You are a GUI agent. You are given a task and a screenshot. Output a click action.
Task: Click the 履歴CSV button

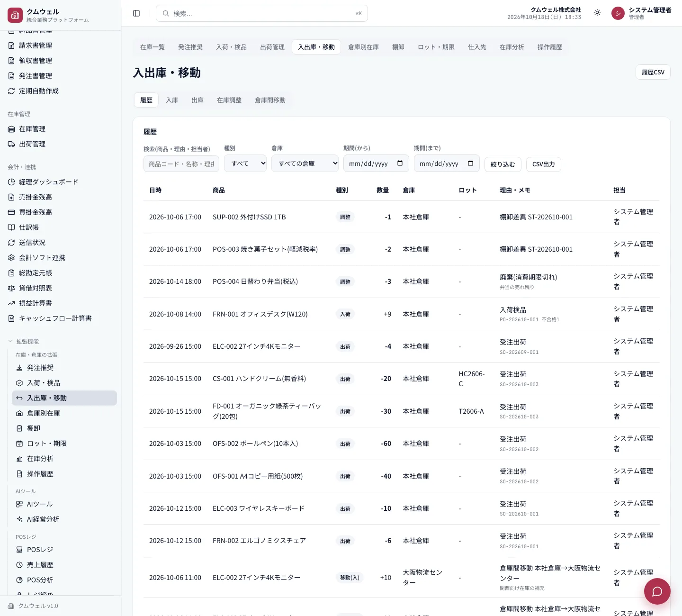(653, 72)
